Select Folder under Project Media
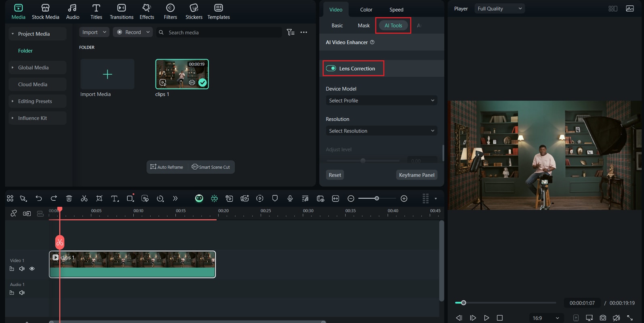The image size is (644, 323). click(25, 51)
